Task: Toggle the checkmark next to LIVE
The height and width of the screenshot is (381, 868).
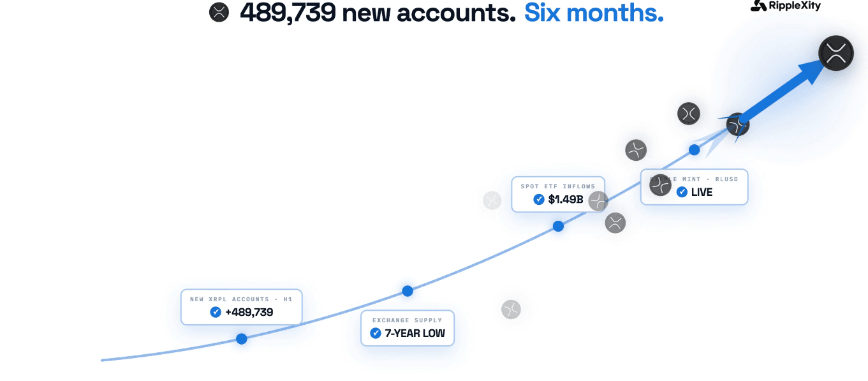Action: coord(682,191)
